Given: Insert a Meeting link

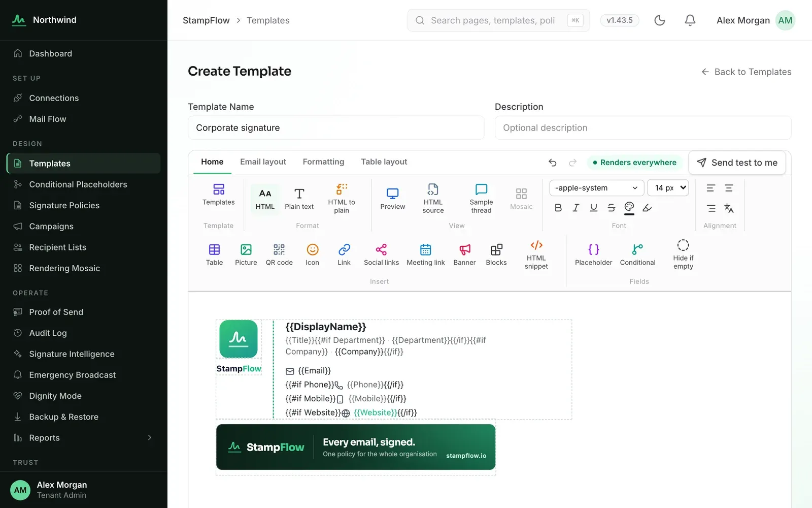Looking at the screenshot, I should tap(426, 255).
